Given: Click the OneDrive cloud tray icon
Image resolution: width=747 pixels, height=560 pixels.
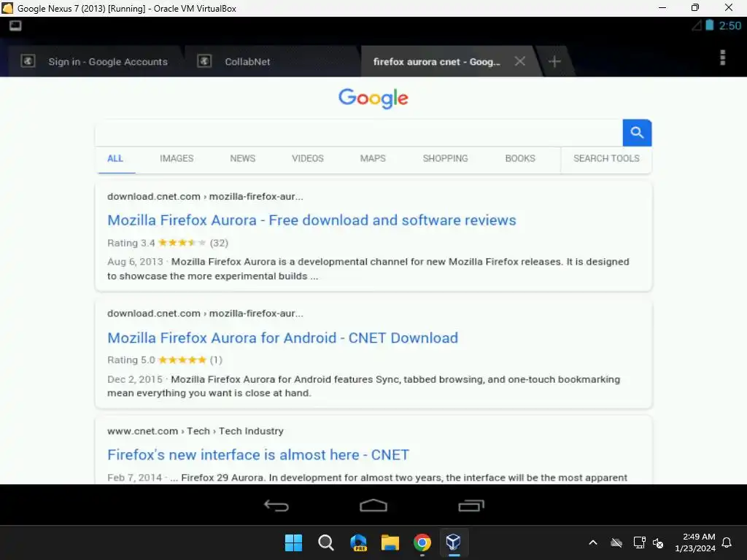Looking at the screenshot, I should click(616, 542).
